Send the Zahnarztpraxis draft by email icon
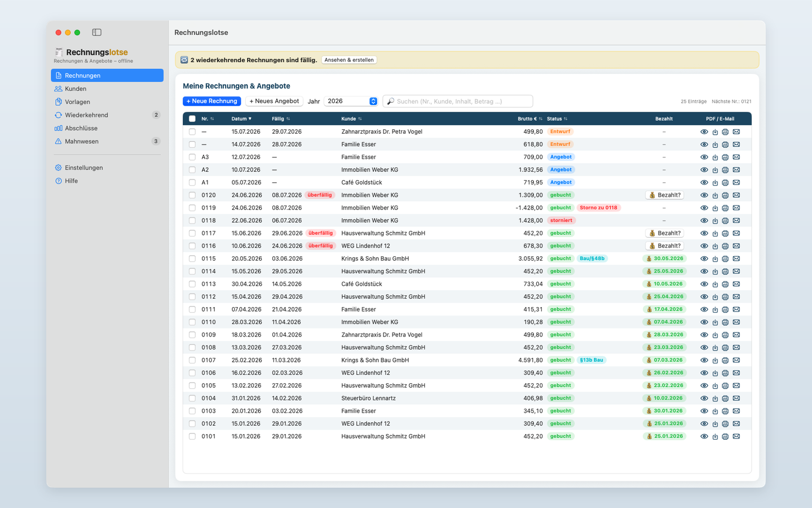Screen dimensions: 812x508 coord(736,132)
